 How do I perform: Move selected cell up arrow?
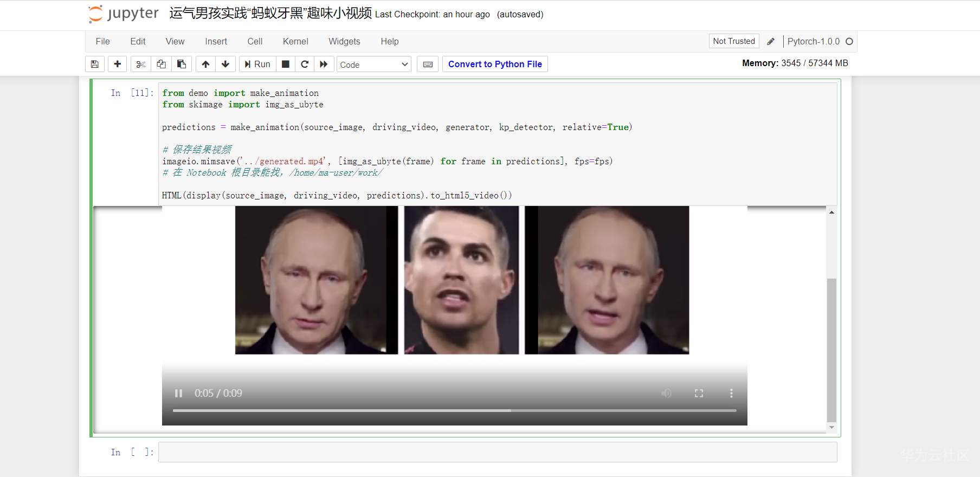pyautogui.click(x=205, y=64)
